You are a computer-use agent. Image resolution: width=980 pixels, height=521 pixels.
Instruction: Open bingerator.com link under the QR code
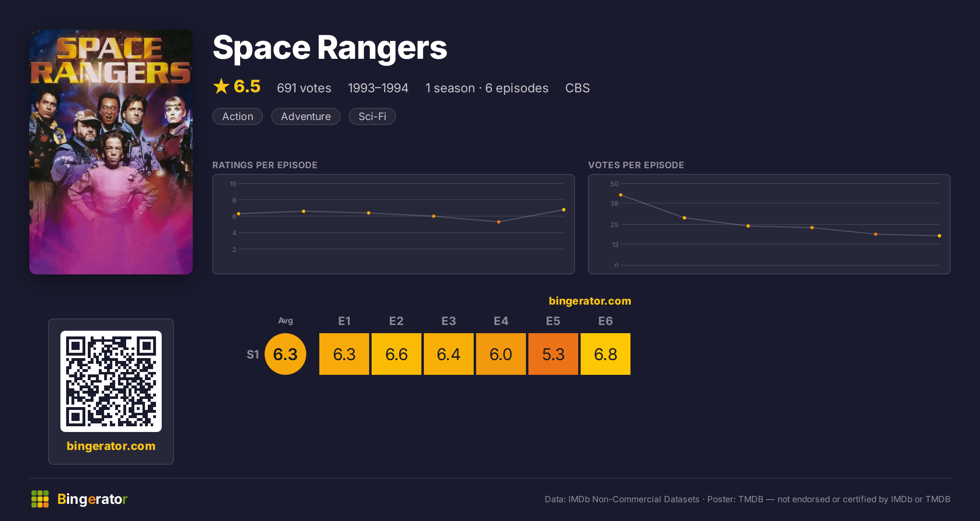[x=111, y=446]
